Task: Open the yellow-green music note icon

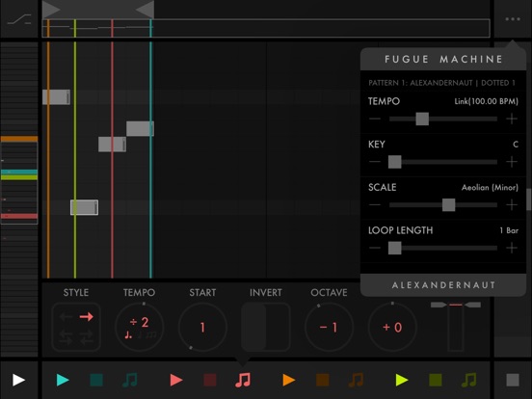Action: pyautogui.click(x=469, y=380)
